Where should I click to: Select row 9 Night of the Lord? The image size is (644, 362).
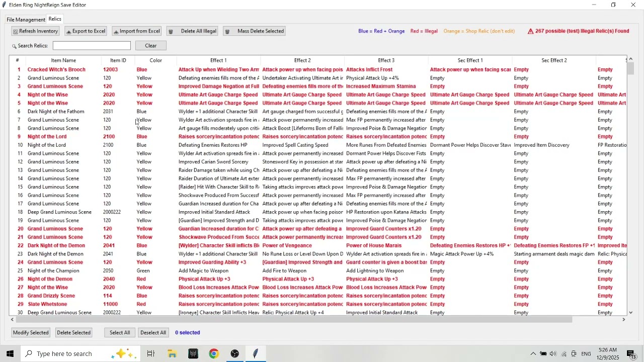[318, 137]
